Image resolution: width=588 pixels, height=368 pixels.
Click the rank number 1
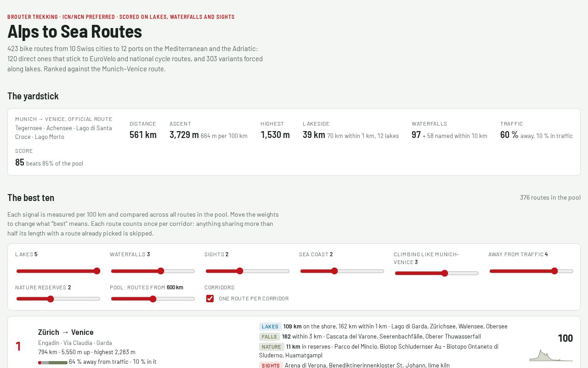18,346
